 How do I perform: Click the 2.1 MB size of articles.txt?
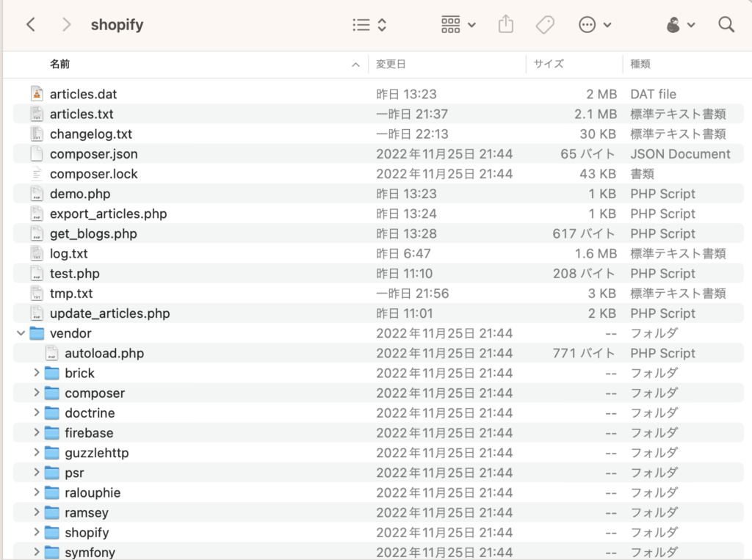click(596, 114)
